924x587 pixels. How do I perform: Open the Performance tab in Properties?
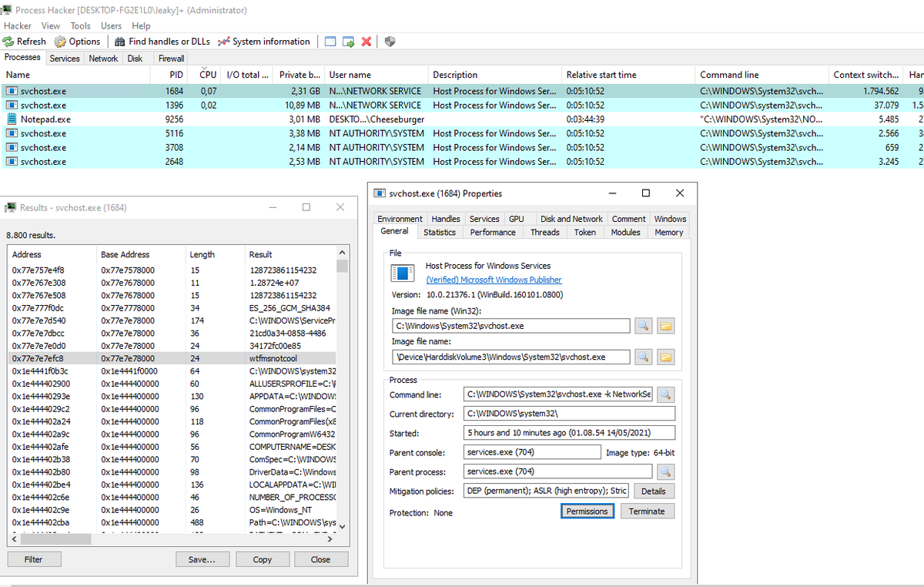493,232
